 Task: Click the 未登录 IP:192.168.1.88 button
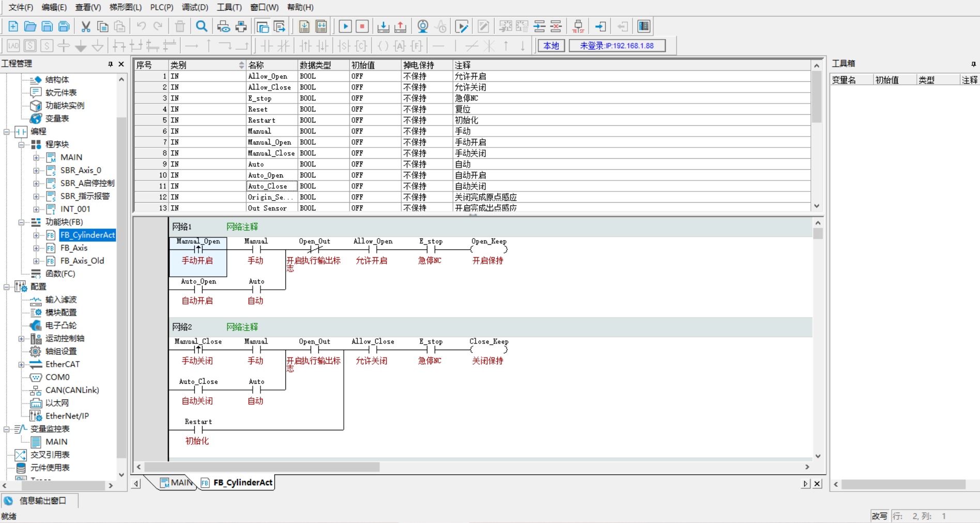(617, 46)
